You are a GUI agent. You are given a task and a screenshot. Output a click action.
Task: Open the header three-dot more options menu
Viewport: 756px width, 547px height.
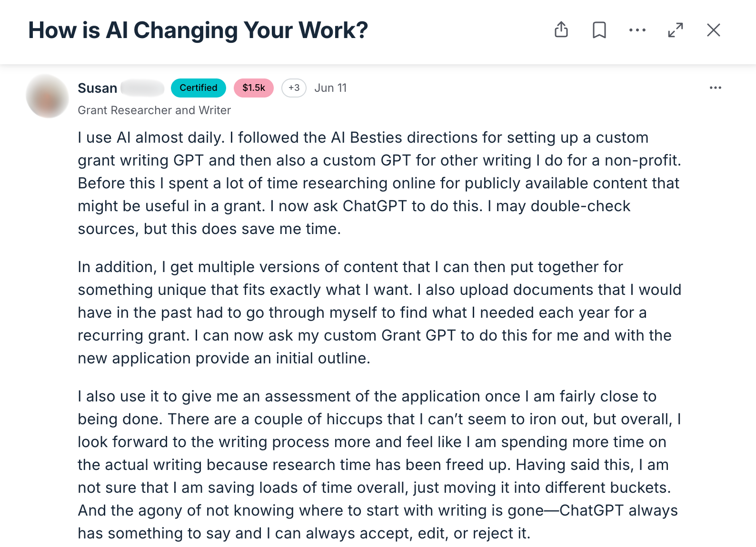pos(637,30)
